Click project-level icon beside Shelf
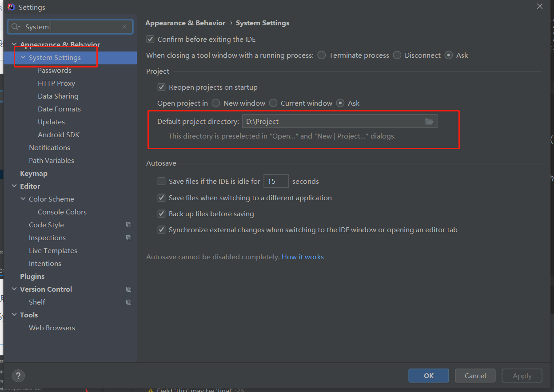The width and height of the screenshot is (554, 392). click(x=128, y=302)
